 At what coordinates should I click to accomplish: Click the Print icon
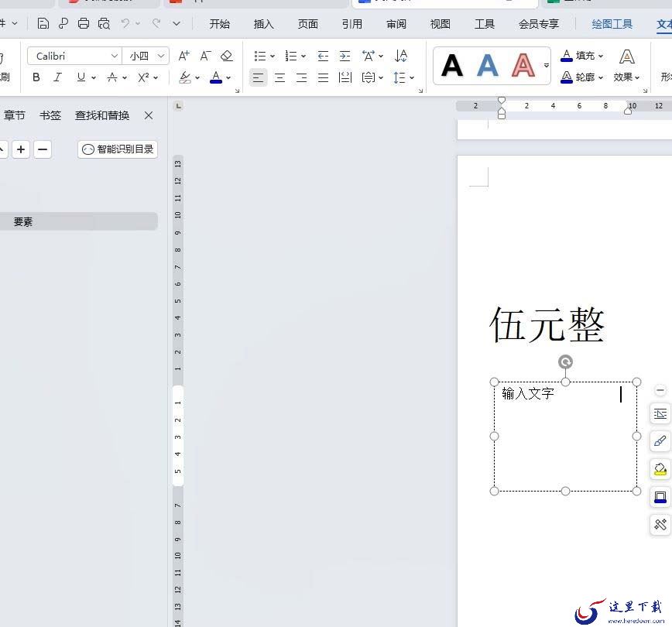[84, 23]
